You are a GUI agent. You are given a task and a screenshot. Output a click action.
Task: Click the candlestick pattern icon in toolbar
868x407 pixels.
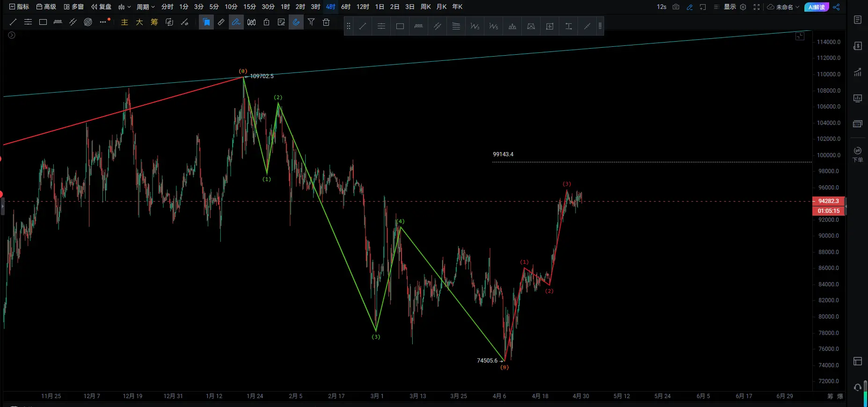click(x=251, y=22)
